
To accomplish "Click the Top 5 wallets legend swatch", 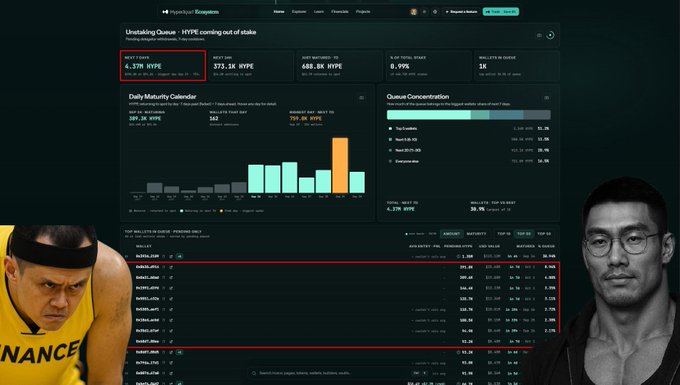I will (390, 129).
